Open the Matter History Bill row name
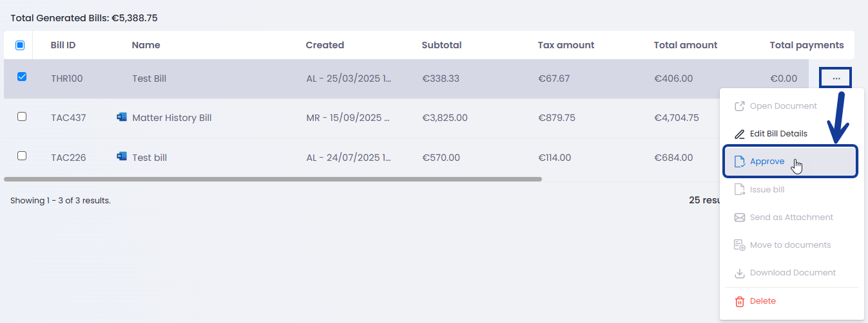 (171, 118)
